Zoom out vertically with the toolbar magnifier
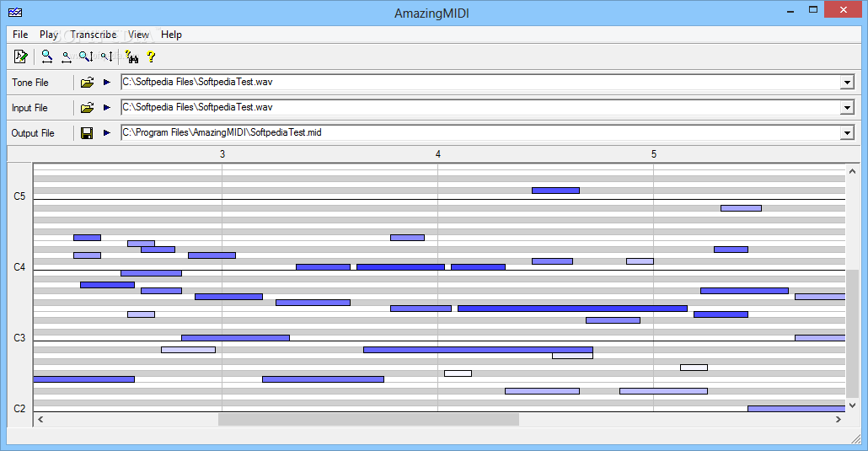 point(107,56)
